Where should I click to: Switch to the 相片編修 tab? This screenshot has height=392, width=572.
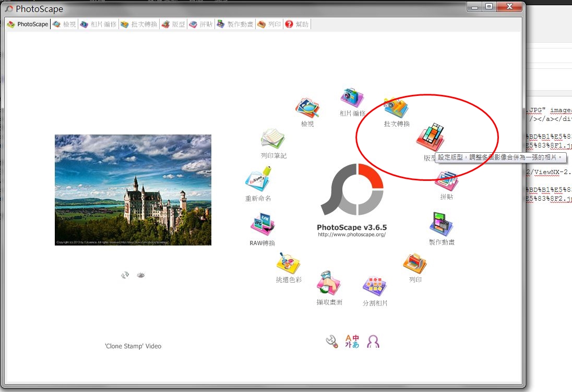99,24
